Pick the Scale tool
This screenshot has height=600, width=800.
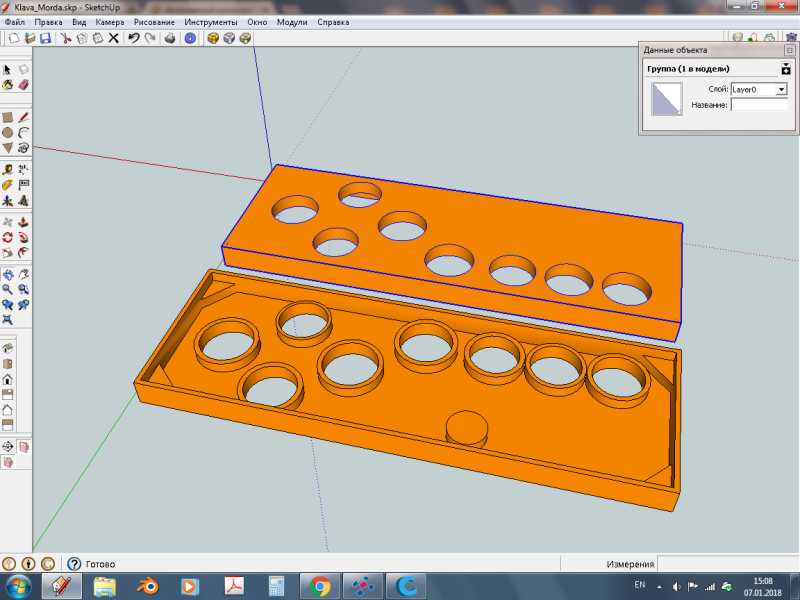click(7, 253)
